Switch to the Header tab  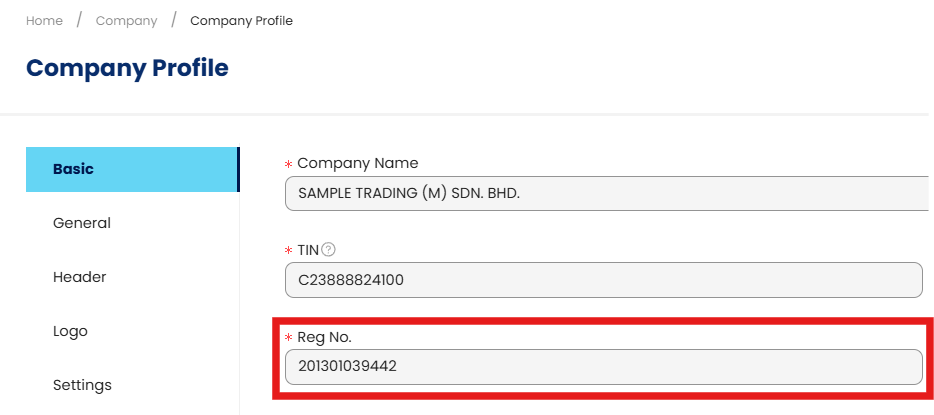[x=79, y=277]
